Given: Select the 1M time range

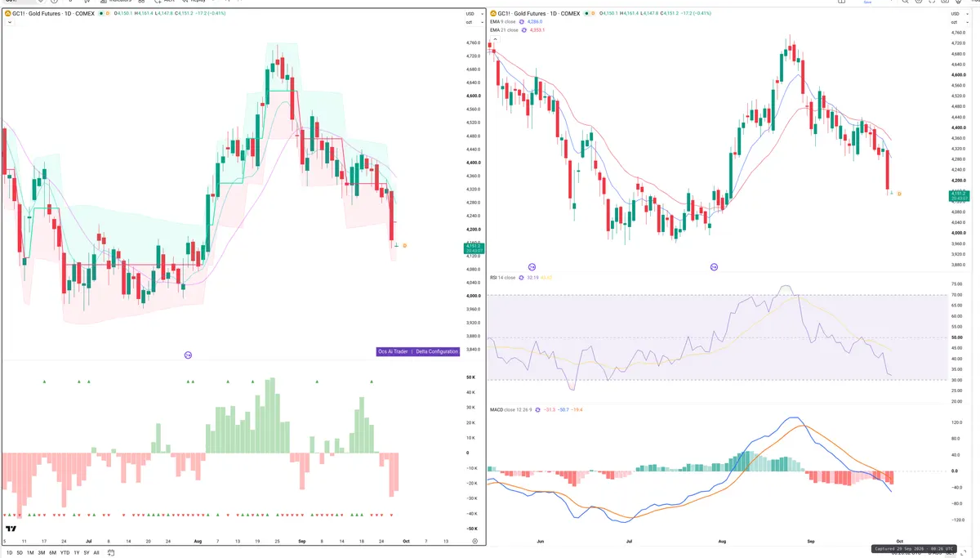Looking at the screenshot, I should [30, 553].
